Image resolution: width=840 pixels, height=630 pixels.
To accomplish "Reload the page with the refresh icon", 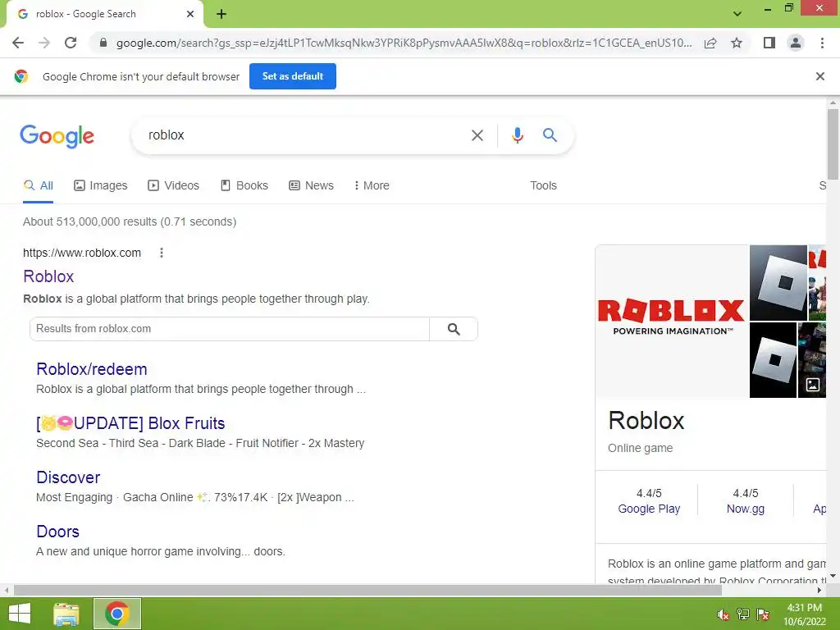I will pyautogui.click(x=71, y=43).
